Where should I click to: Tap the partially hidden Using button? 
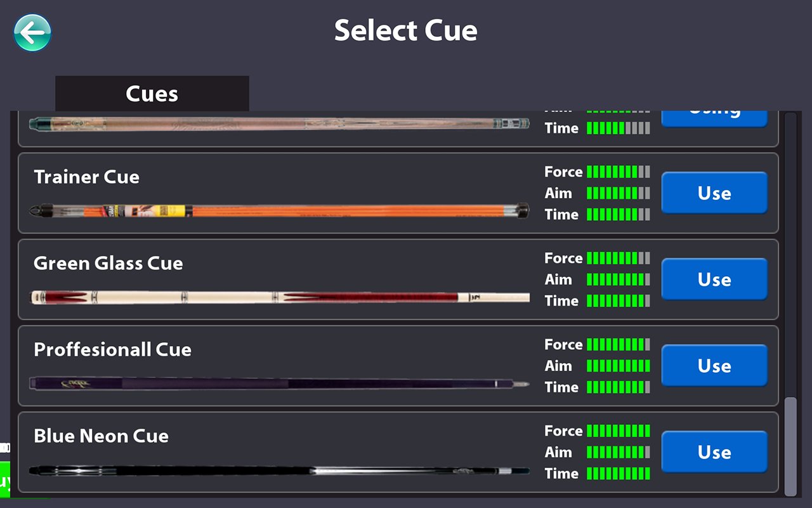(714, 119)
